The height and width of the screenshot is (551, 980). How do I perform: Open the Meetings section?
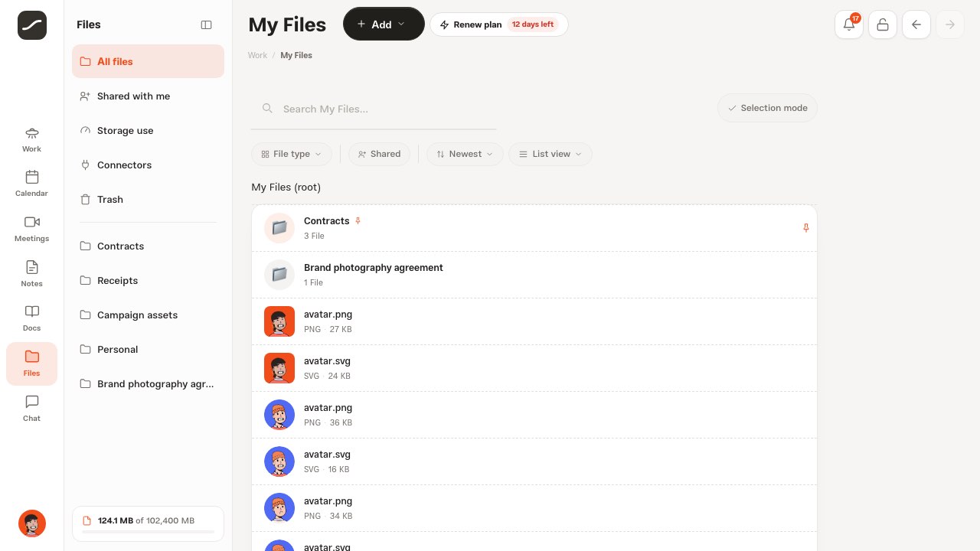tap(31, 230)
